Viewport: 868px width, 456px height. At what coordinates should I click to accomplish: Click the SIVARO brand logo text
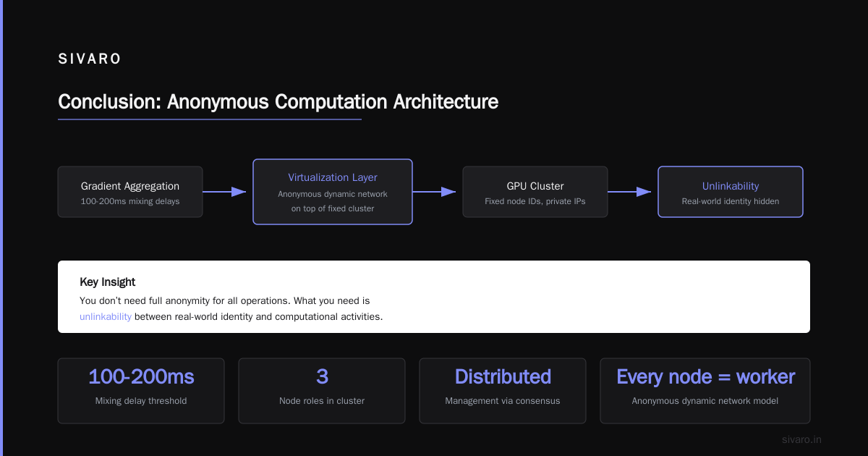[90, 59]
